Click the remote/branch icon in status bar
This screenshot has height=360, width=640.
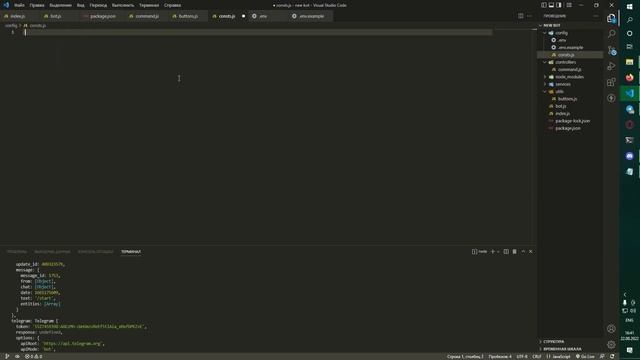[x=7, y=356]
